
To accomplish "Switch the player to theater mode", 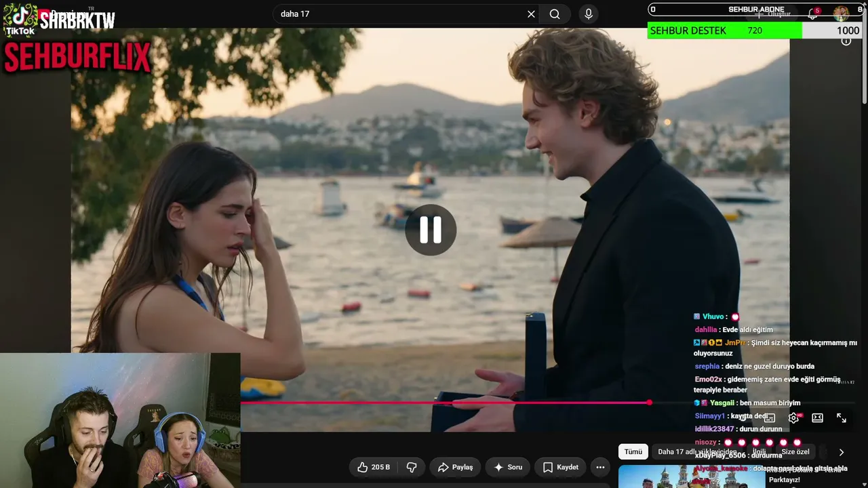I will pyautogui.click(x=817, y=418).
